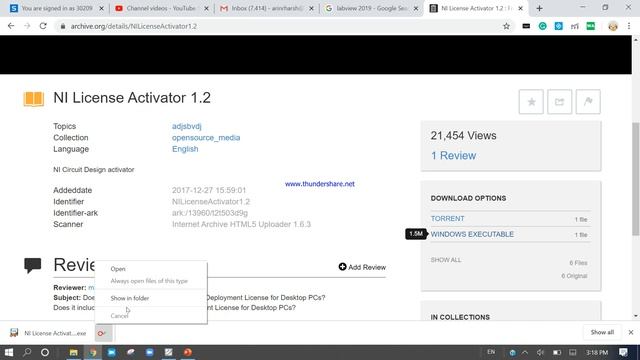Screen dimensions: 640x360
Task: Click the green Grammarly extension icon
Action: (542, 26)
